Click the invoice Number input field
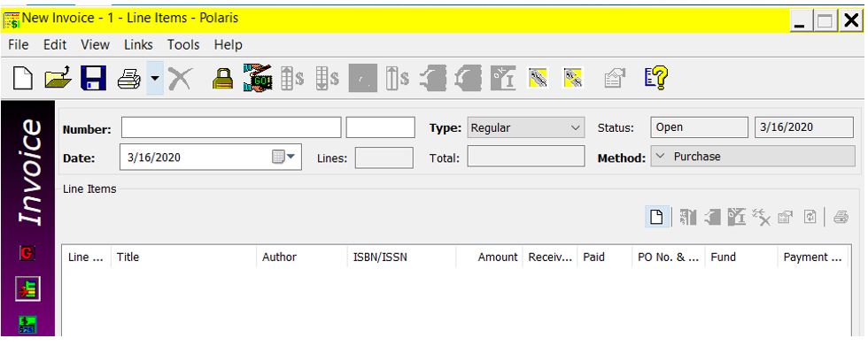The width and height of the screenshot is (868, 346). [231, 127]
